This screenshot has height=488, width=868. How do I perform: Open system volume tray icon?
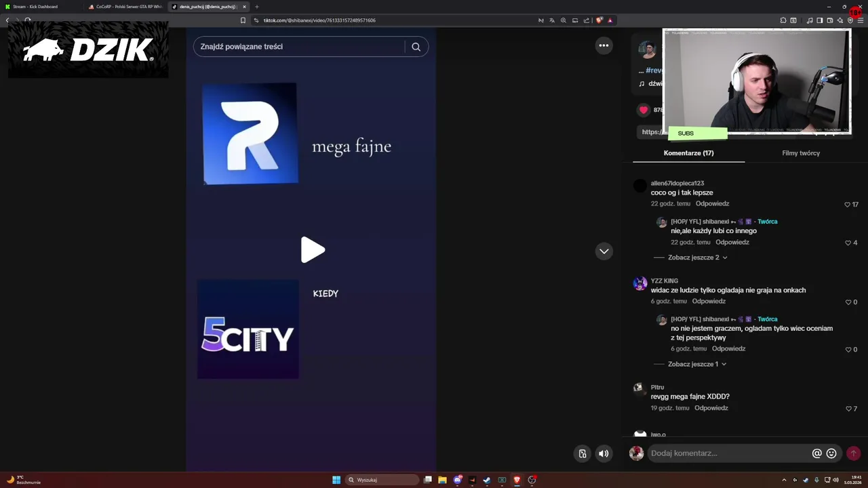(835, 480)
